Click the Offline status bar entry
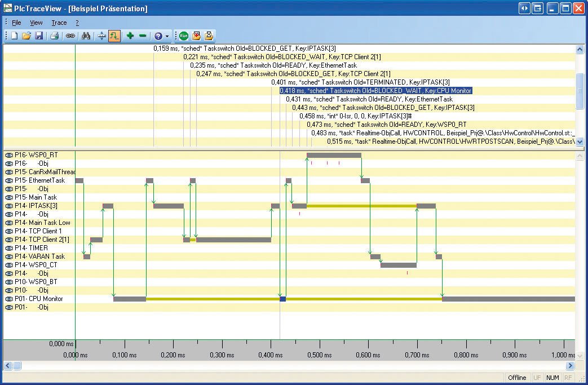This screenshot has height=385, width=588. pyautogui.click(x=517, y=378)
